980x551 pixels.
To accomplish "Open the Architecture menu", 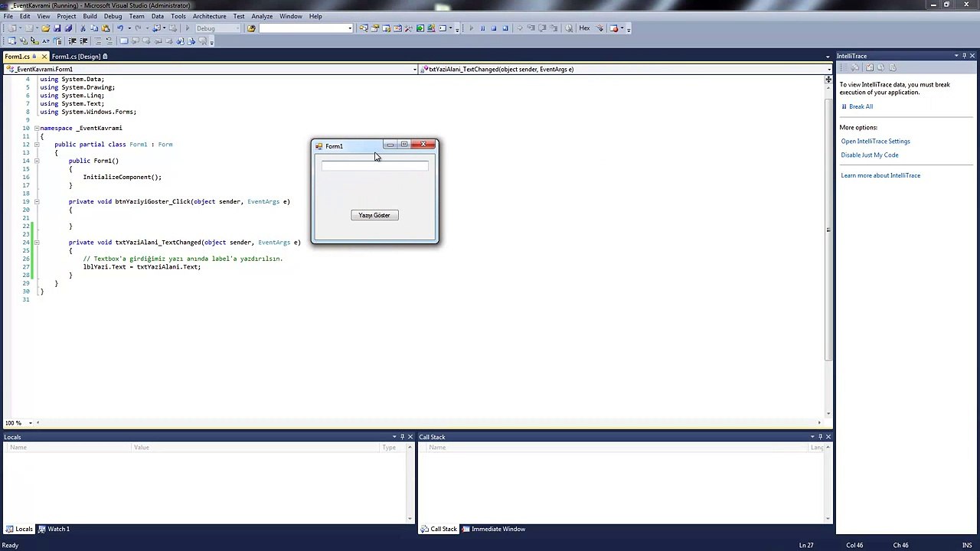I will [x=209, y=16].
